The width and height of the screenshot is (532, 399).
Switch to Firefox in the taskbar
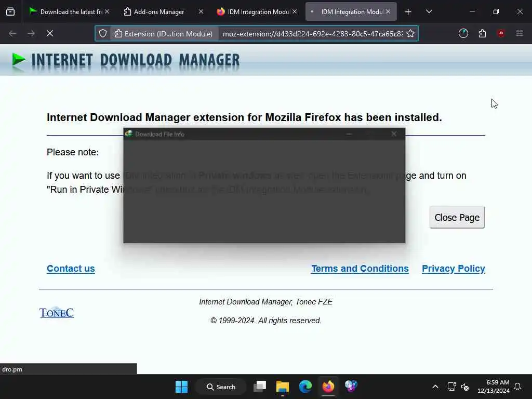pos(328,387)
